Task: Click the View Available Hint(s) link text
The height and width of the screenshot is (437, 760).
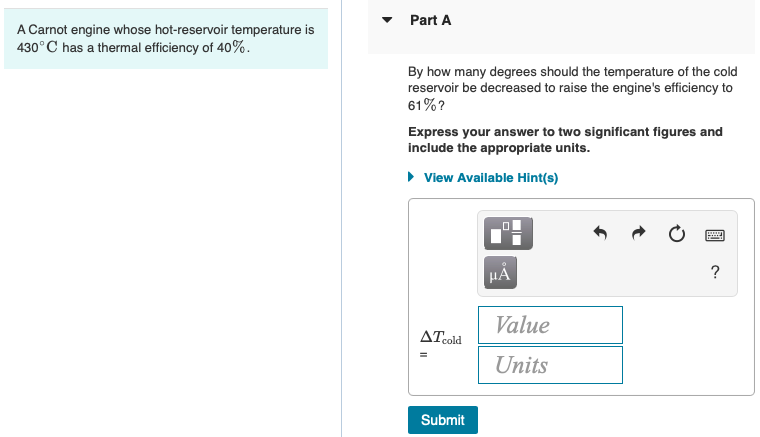Action: [x=490, y=178]
